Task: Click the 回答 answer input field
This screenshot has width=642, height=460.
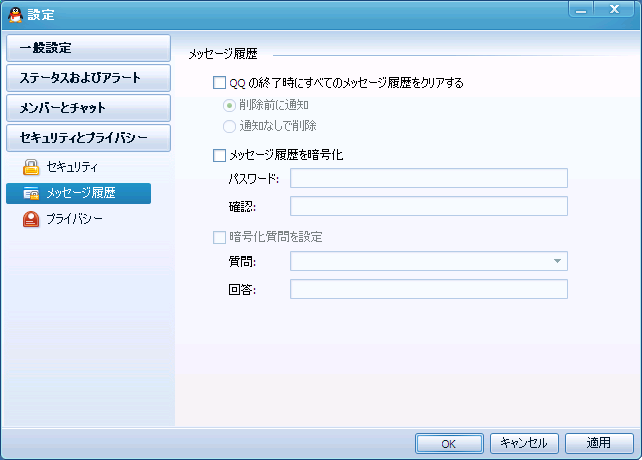Action: [x=429, y=289]
